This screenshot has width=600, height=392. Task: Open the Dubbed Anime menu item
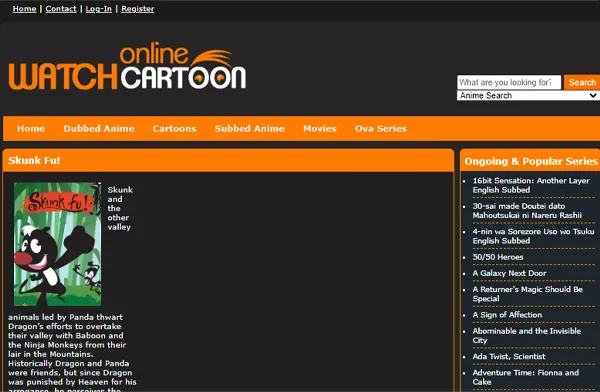pos(99,129)
